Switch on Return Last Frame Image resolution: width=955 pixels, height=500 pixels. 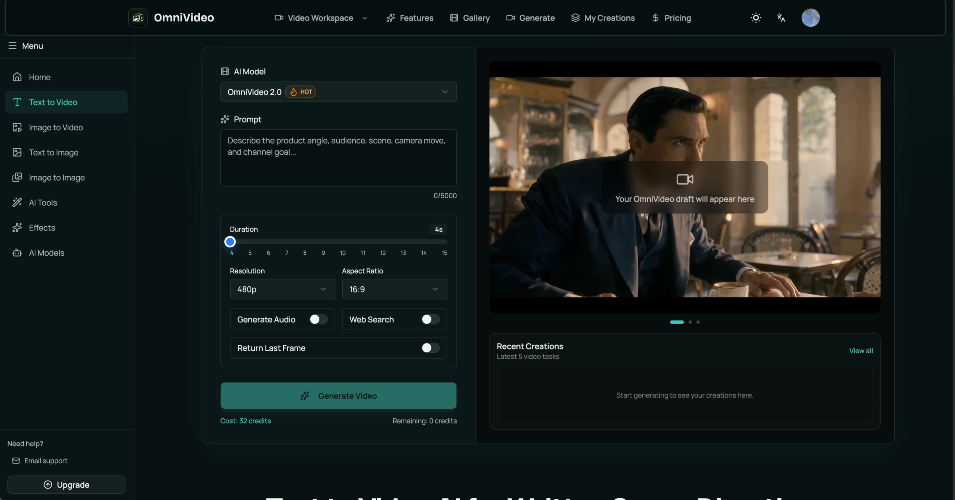tap(430, 348)
